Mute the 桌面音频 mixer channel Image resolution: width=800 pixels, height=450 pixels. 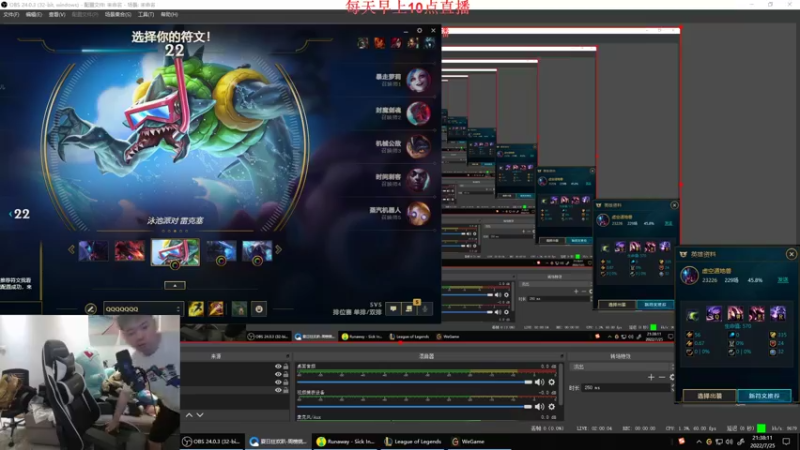(x=539, y=382)
